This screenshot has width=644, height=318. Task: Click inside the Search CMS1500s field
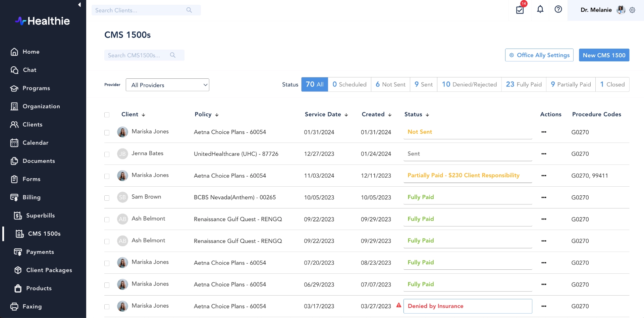coord(141,55)
